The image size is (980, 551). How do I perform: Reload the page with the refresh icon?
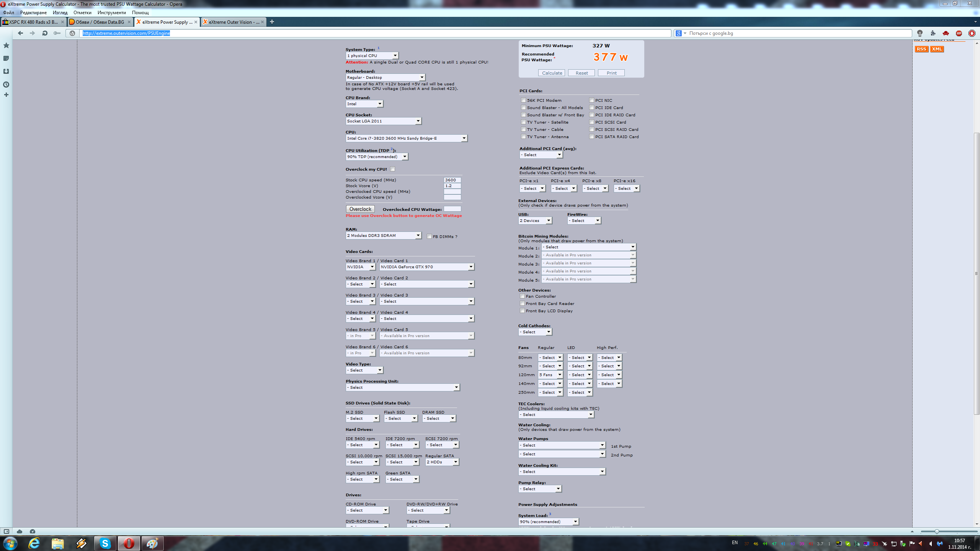45,33
